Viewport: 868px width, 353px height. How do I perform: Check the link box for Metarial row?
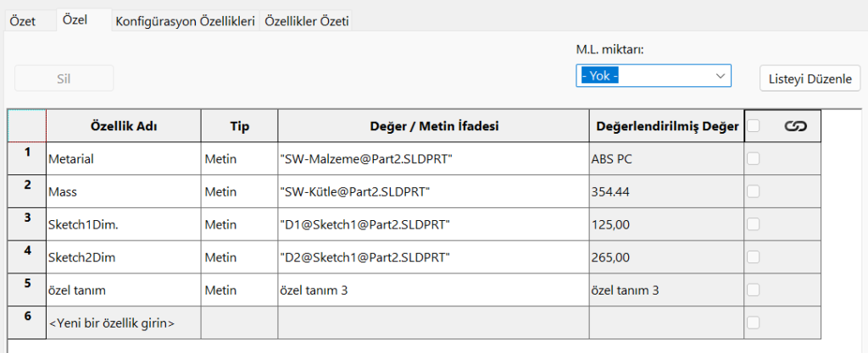(x=754, y=158)
